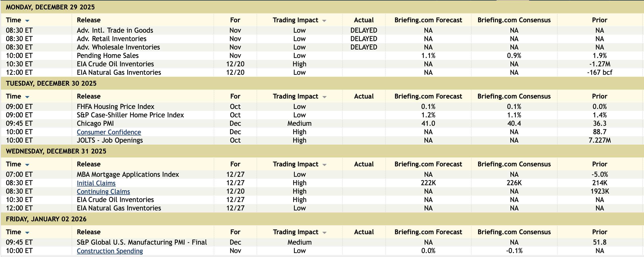Image resolution: width=644 pixels, height=257 pixels.
Task: Select the MBA Mortgage Applications Index row
Action: [128, 175]
